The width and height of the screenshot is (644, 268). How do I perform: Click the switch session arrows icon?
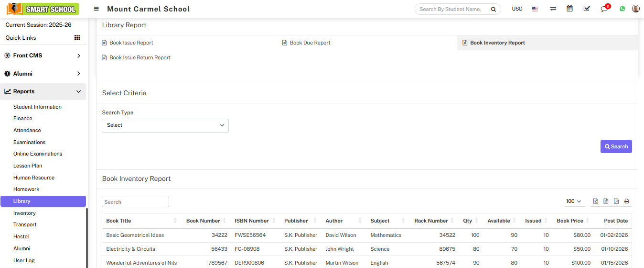553,9
